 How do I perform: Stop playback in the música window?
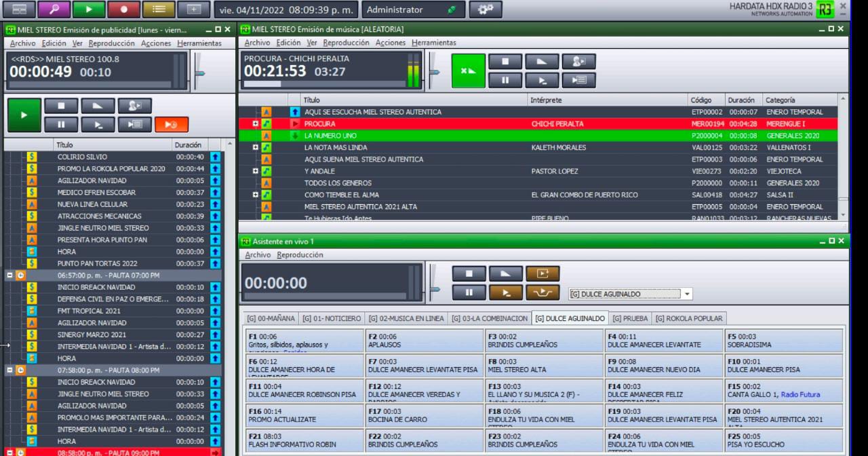pyautogui.click(x=505, y=62)
